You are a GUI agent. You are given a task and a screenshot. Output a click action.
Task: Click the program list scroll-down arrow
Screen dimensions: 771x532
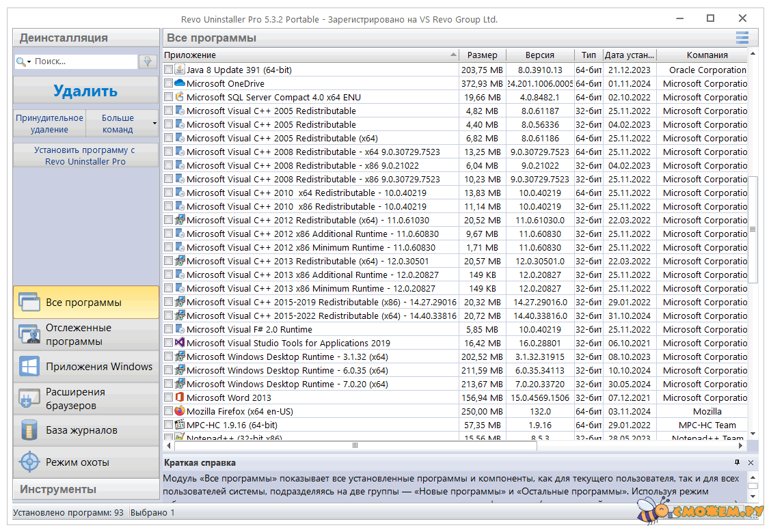[x=753, y=434]
